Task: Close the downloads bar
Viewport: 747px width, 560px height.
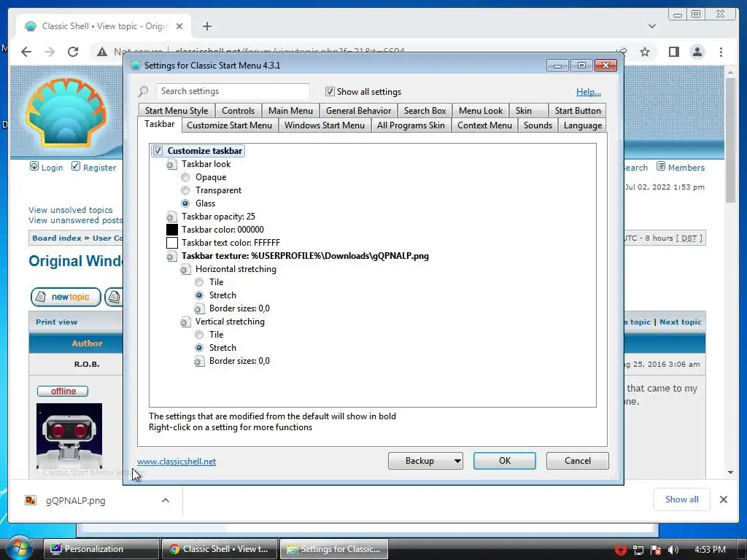Action: [723, 499]
